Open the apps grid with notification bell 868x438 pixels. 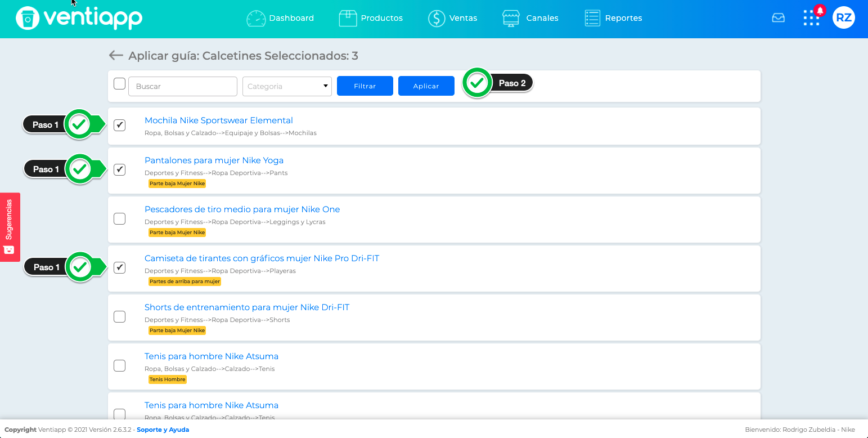812,17
